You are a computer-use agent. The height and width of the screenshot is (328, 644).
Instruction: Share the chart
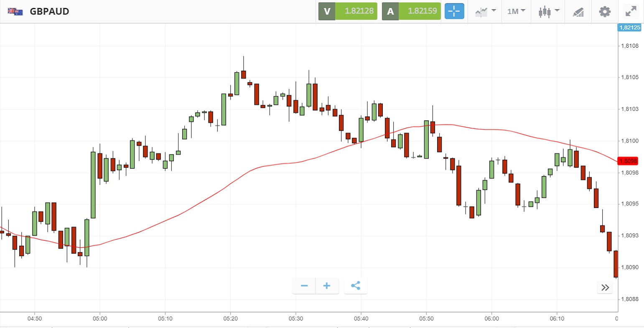point(356,286)
